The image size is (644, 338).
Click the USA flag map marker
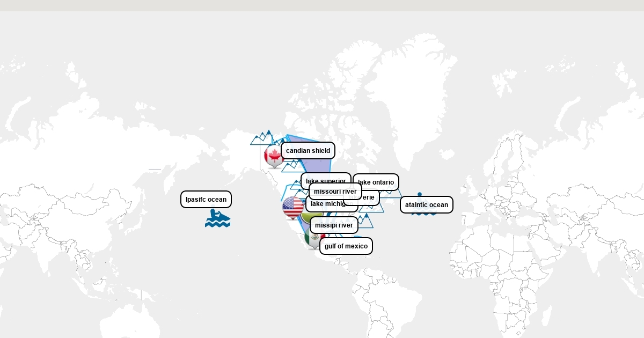pos(292,208)
